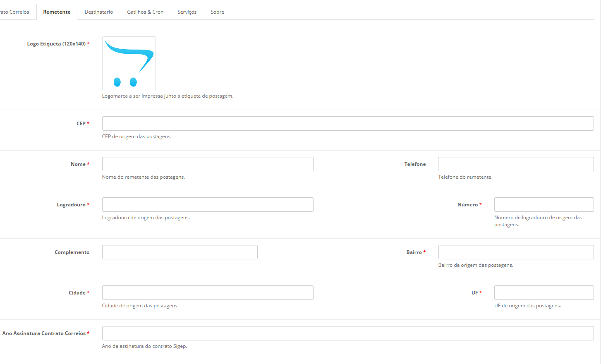The width and height of the screenshot is (601, 364).
Task: Click the logo etiqueta cart image
Action: (129, 63)
